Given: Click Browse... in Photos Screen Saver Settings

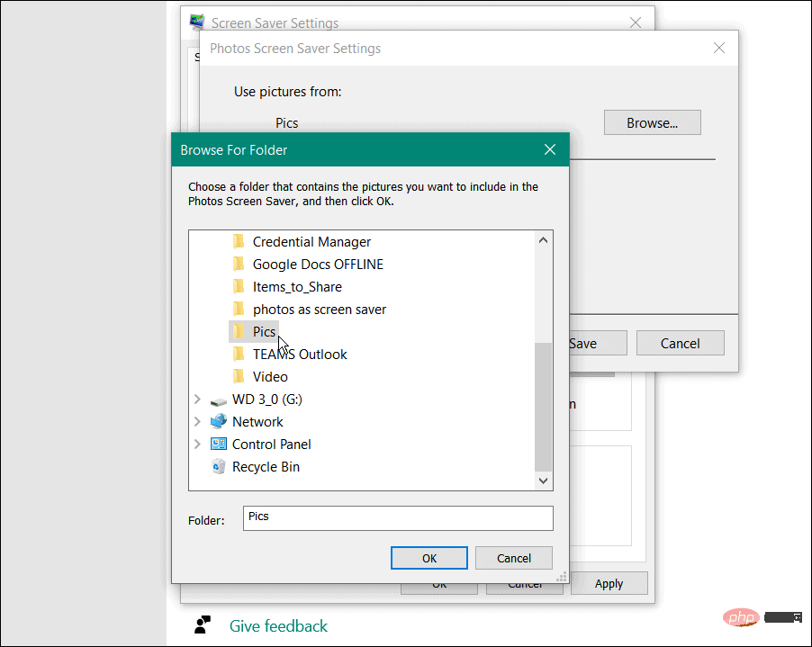Looking at the screenshot, I should tap(653, 122).
